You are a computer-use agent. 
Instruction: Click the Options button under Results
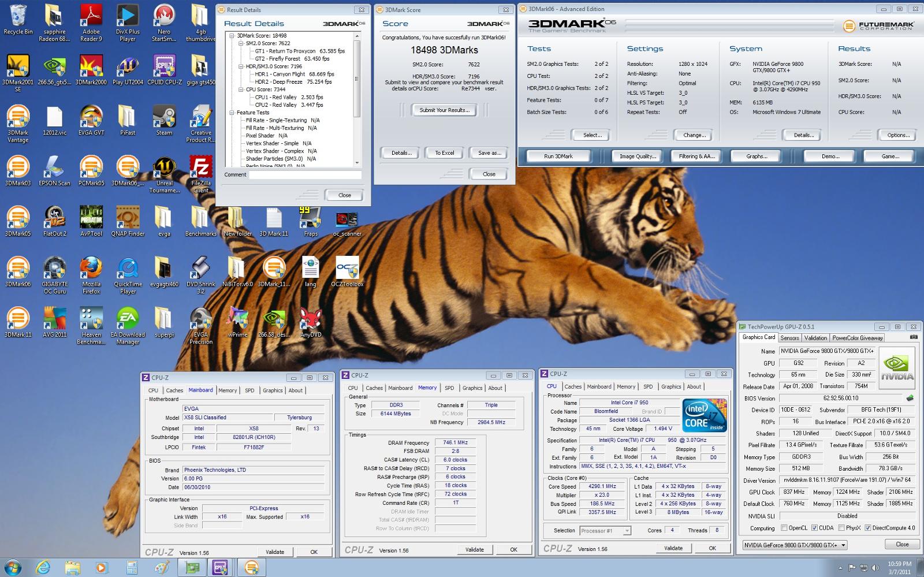898,135
